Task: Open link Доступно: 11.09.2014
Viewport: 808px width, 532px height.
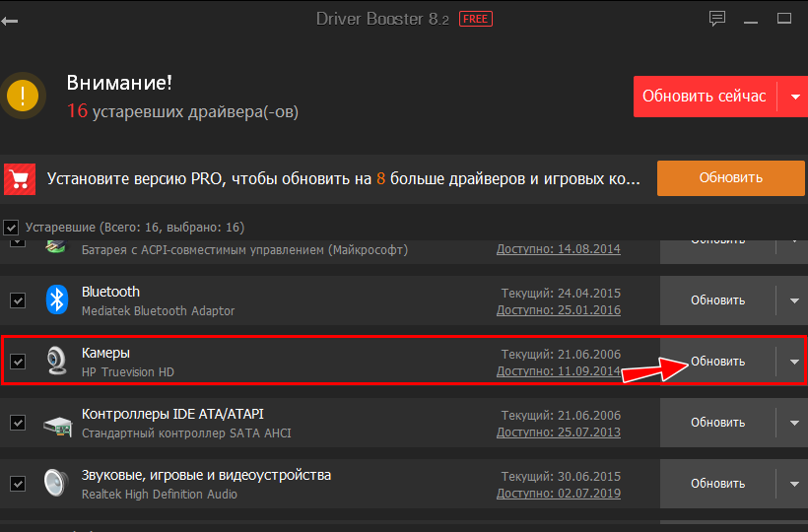Action: coord(558,371)
